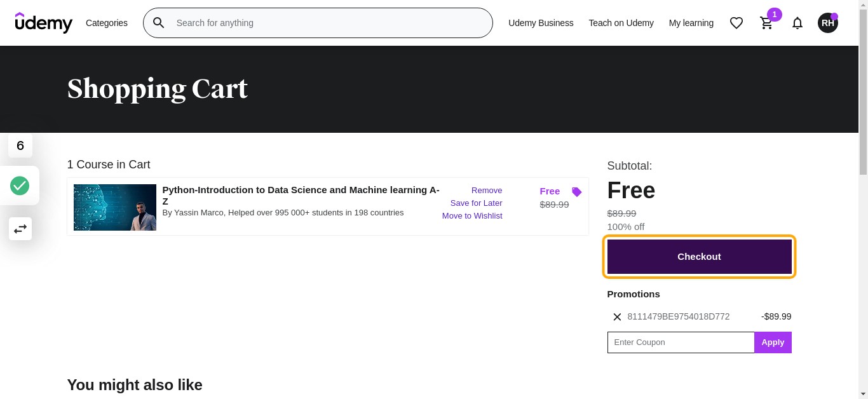Remove the Python course from cart

[487, 191]
